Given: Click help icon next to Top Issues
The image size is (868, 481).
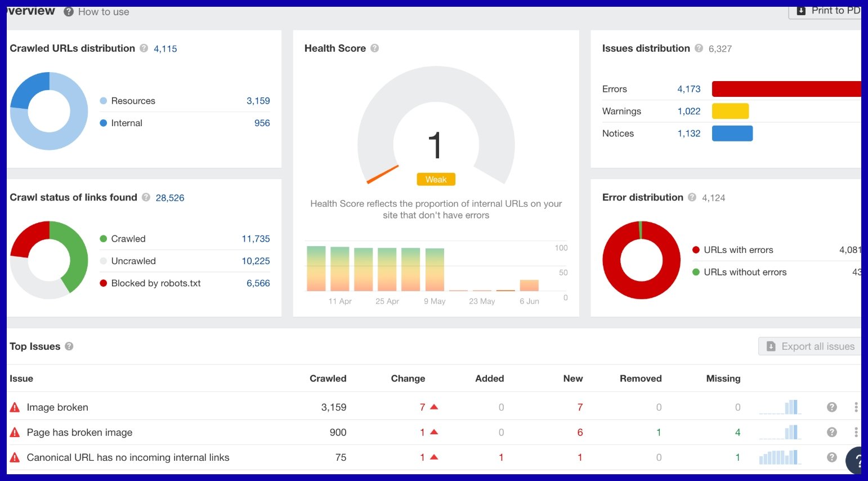Looking at the screenshot, I should click(x=69, y=346).
